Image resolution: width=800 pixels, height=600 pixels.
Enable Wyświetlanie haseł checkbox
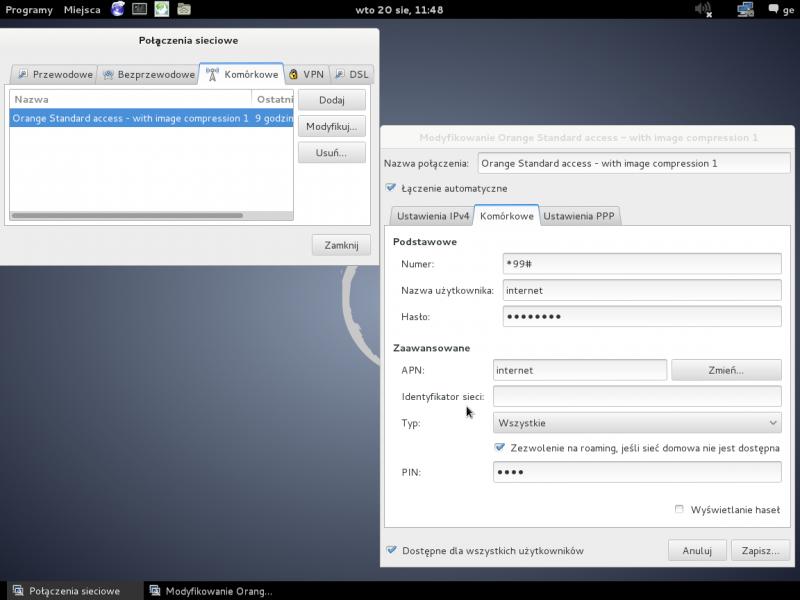680,509
